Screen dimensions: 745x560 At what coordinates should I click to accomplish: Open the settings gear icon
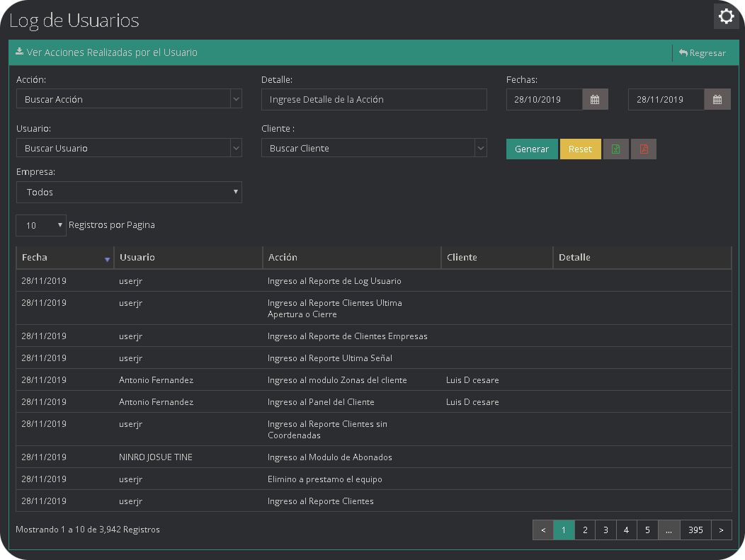pos(726,16)
